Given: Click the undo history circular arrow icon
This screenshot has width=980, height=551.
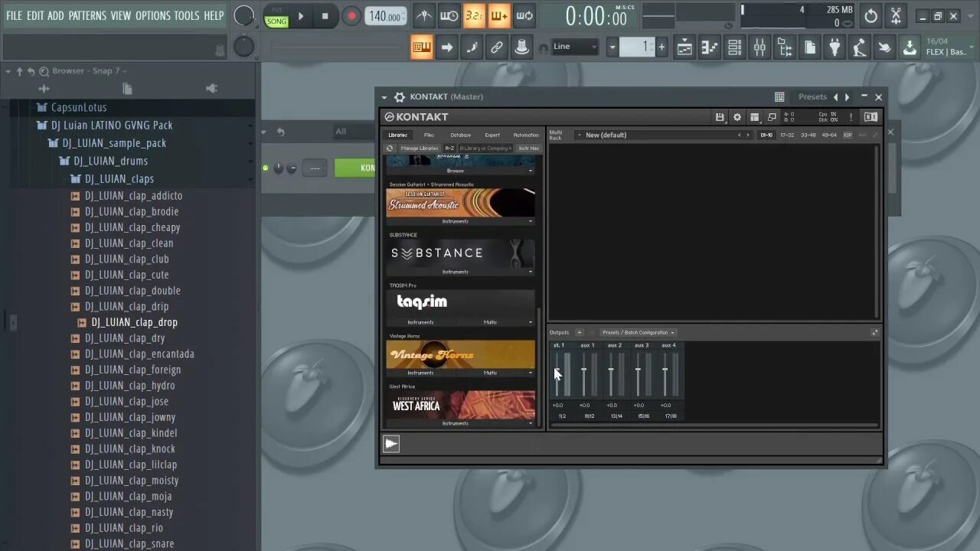Looking at the screenshot, I should (871, 15).
